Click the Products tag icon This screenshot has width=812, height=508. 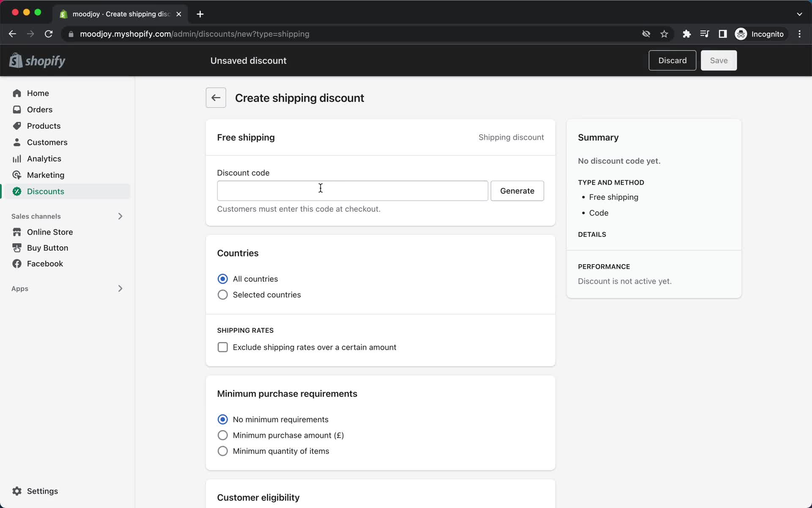[x=17, y=126]
